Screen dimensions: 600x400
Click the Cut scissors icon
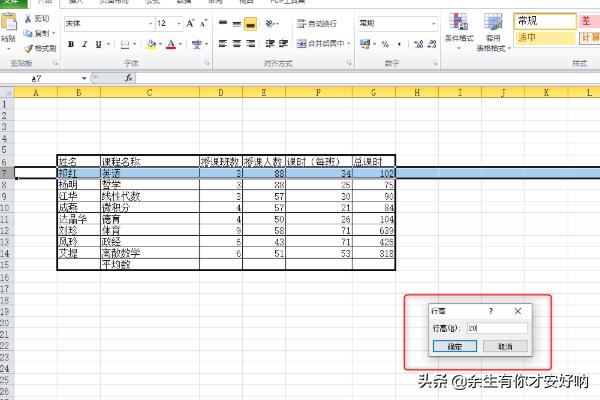[x=28, y=19]
